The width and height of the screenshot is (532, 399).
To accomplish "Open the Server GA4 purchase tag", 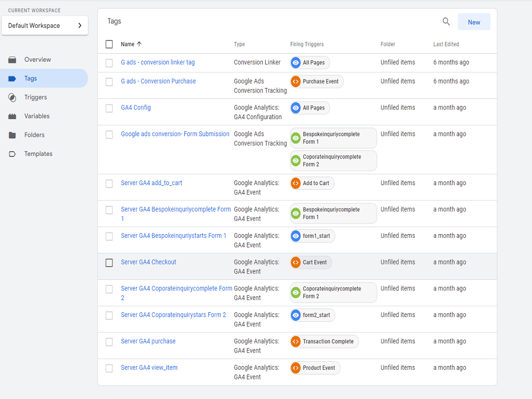I will pyautogui.click(x=148, y=342).
